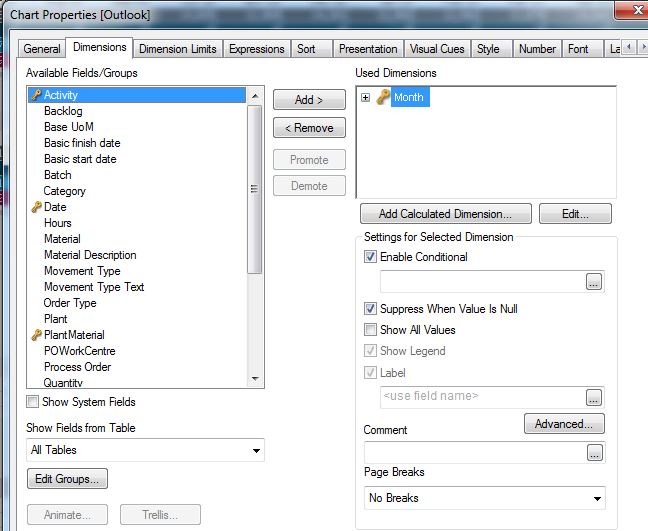Open expression editor for Enable Conditional
Screen dimensions: 648x531
pyautogui.click(x=594, y=282)
